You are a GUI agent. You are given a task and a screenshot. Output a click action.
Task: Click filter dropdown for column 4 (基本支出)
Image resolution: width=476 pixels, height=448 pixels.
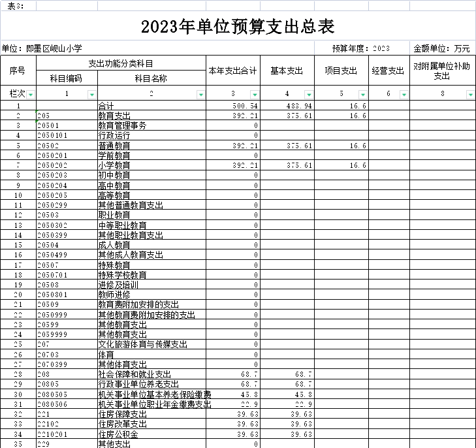pos(309,95)
